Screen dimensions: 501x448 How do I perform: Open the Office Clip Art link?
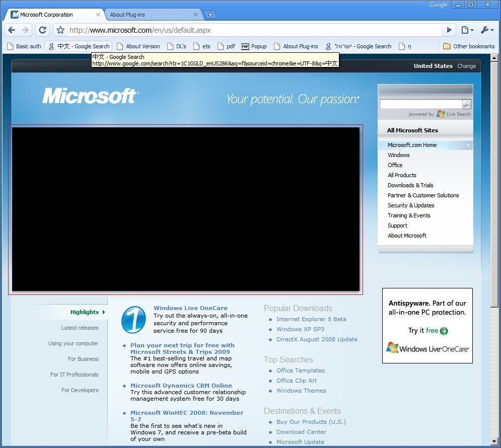pyautogui.click(x=297, y=381)
